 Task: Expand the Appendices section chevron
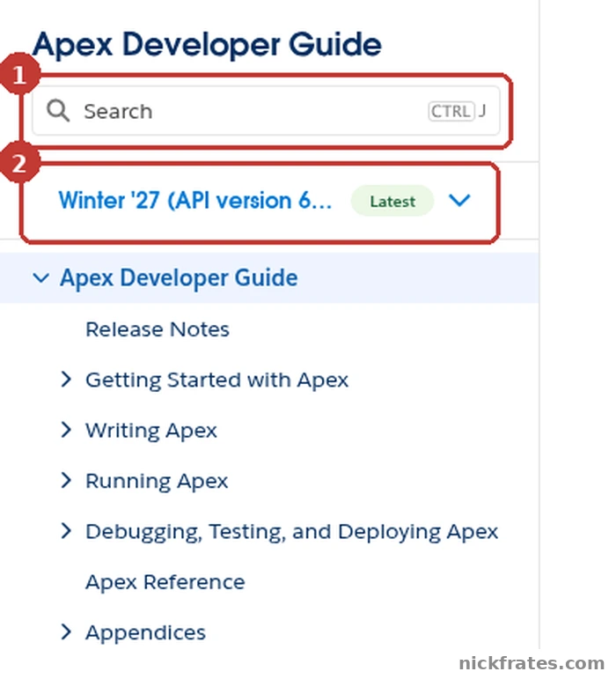pyautogui.click(x=66, y=632)
